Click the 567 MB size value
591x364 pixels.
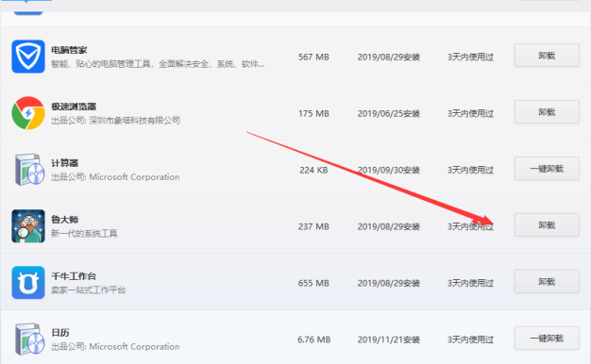coord(313,57)
